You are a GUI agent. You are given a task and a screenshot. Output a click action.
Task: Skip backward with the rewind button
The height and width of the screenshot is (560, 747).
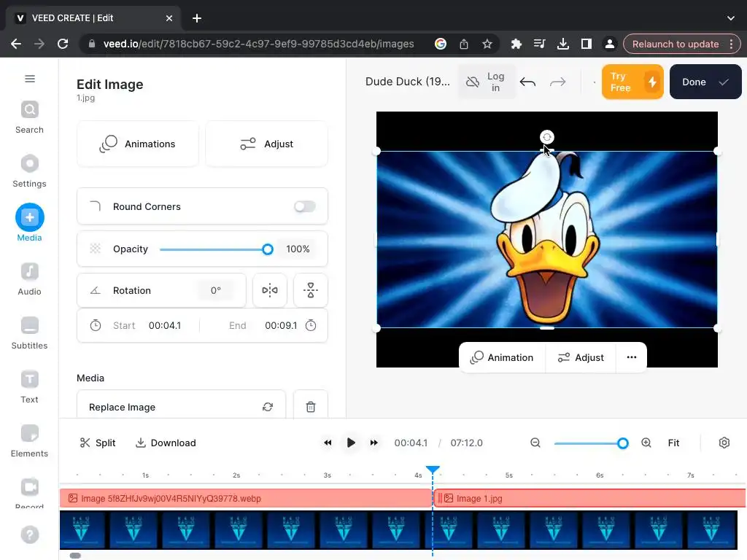click(328, 443)
